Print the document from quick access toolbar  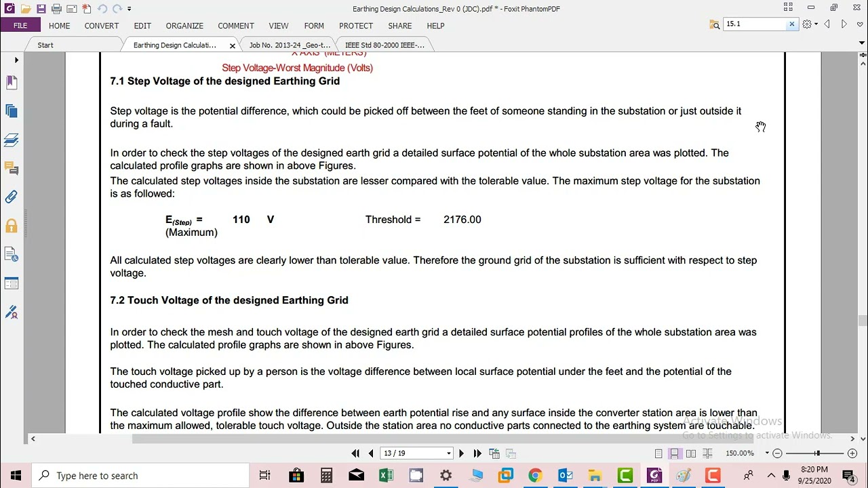tap(56, 9)
